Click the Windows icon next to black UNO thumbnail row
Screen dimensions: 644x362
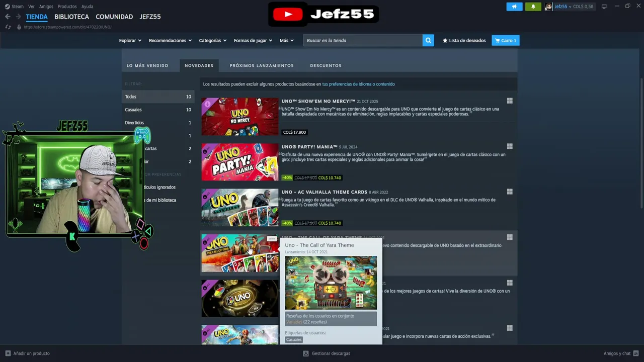coord(510,283)
